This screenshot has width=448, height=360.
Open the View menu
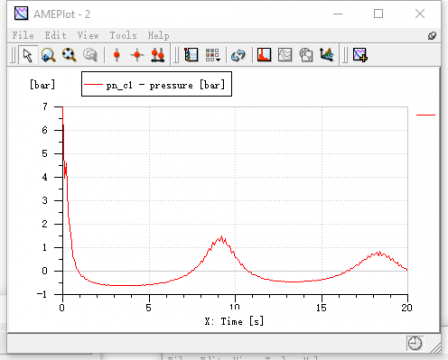click(x=88, y=35)
